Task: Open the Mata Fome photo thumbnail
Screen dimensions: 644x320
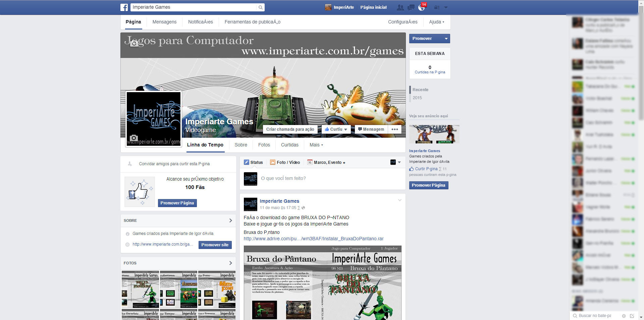Action: click(x=217, y=289)
